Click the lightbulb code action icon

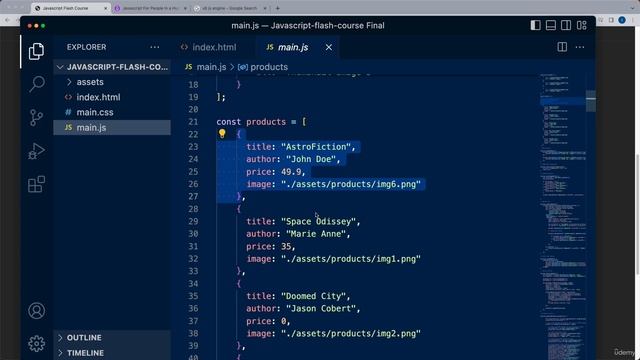tap(222, 133)
